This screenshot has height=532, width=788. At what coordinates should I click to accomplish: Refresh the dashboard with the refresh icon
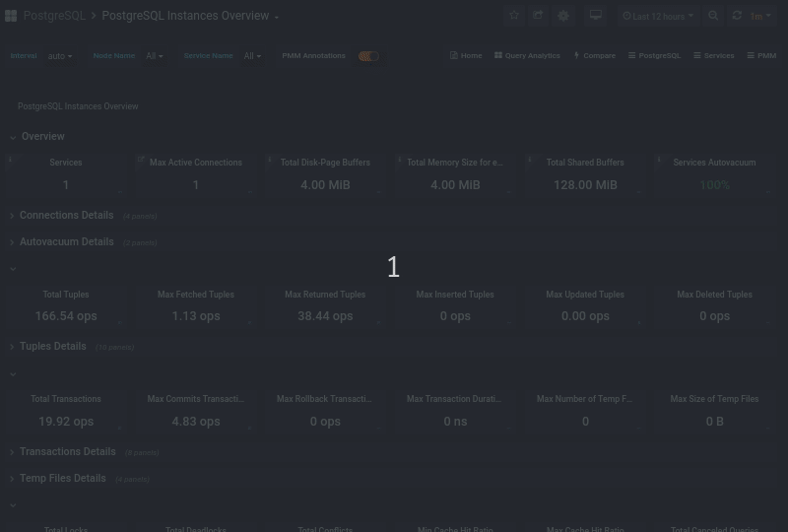click(x=737, y=16)
